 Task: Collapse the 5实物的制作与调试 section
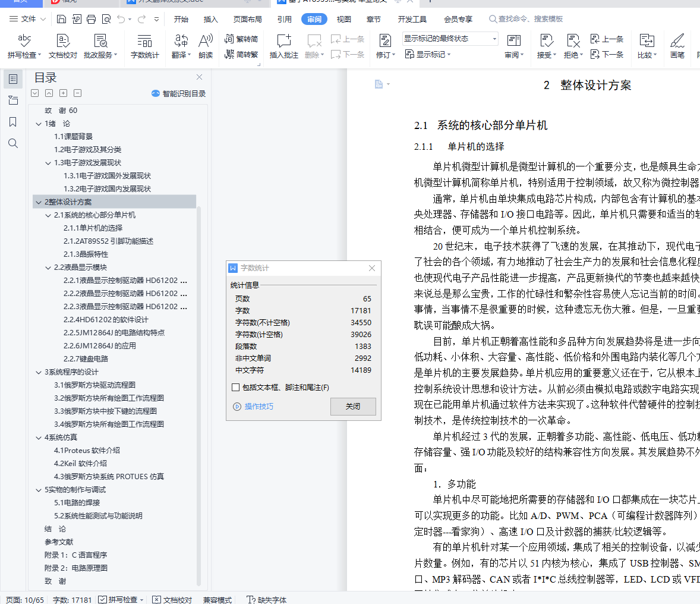39,490
